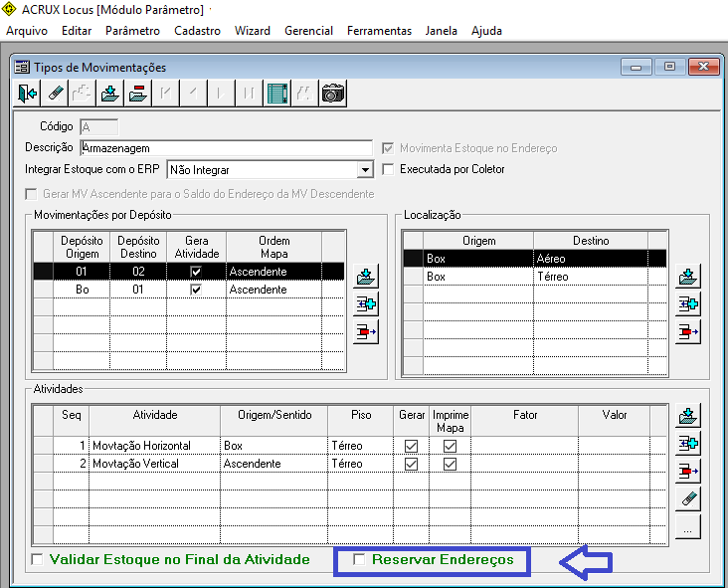Image resolution: width=728 pixels, height=588 pixels.
Task: Enable the Reservar Endereços checkbox
Action: 360,560
